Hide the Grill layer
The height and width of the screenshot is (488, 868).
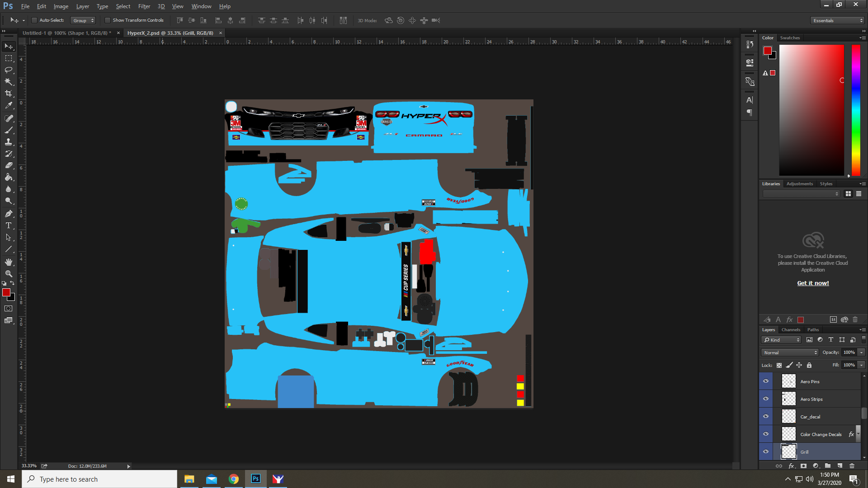765,451
